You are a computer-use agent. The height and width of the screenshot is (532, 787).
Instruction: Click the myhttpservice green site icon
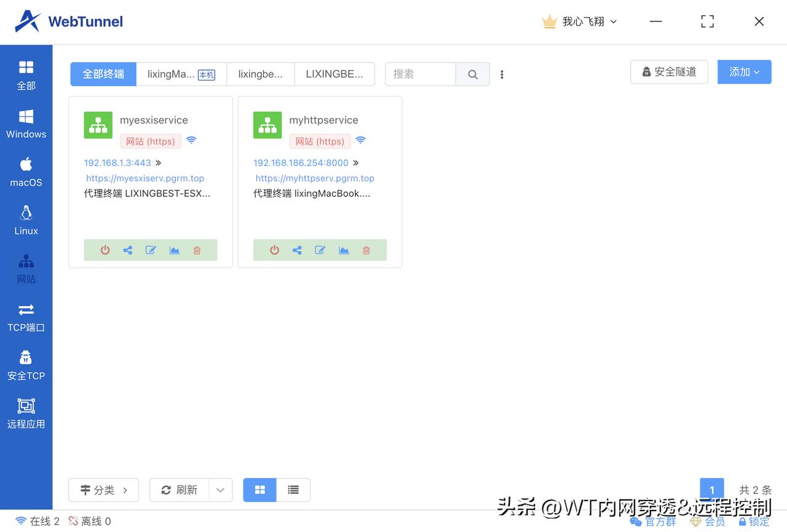click(x=267, y=125)
